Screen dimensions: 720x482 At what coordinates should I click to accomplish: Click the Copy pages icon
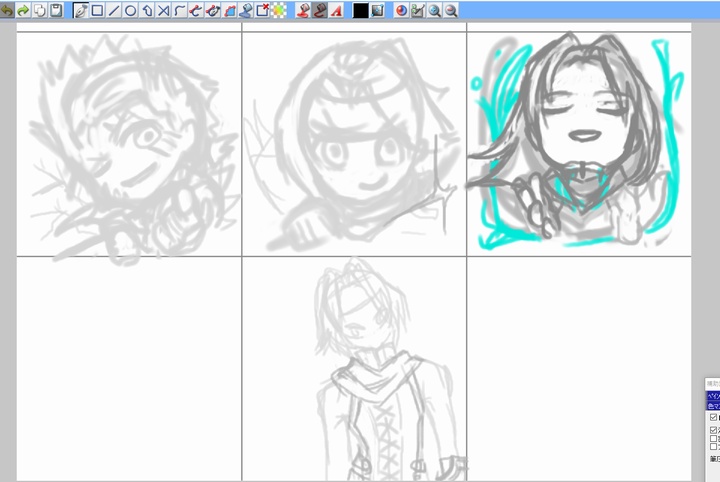click(39, 10)
